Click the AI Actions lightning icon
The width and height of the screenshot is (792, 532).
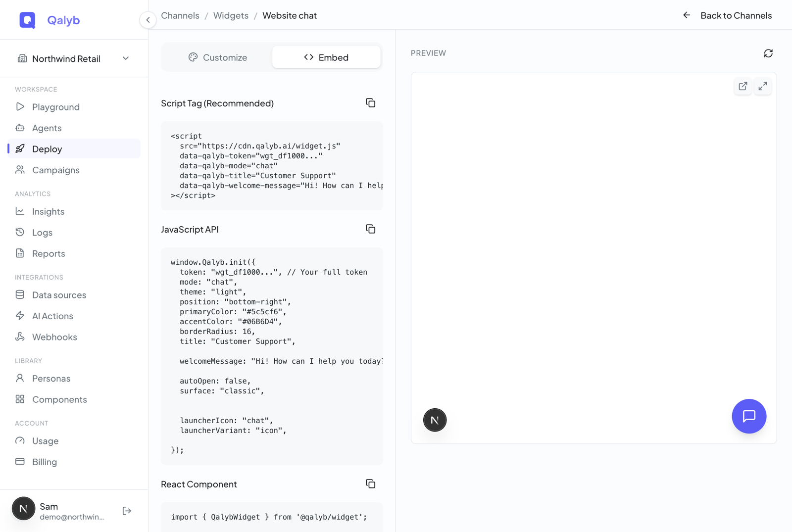coord(20,316)
